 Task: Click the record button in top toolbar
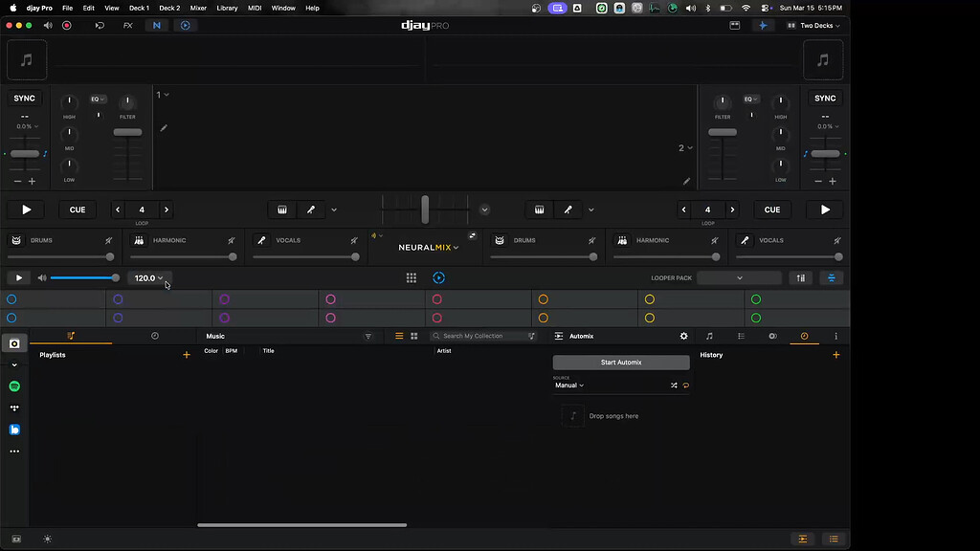67,26
